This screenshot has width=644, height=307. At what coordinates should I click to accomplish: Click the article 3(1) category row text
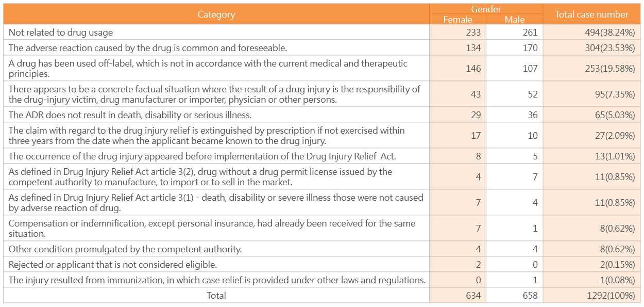(216, 202)
